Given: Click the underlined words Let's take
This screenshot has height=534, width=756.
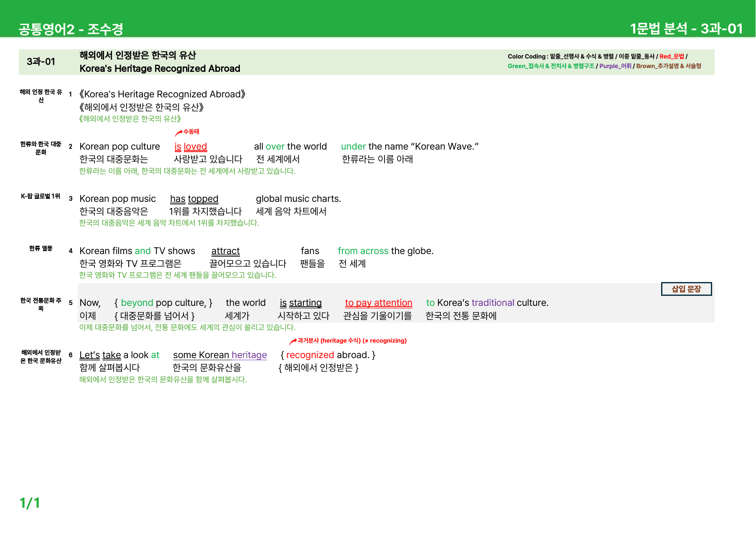Looking at the screenshot, I should tap(100, 355).
